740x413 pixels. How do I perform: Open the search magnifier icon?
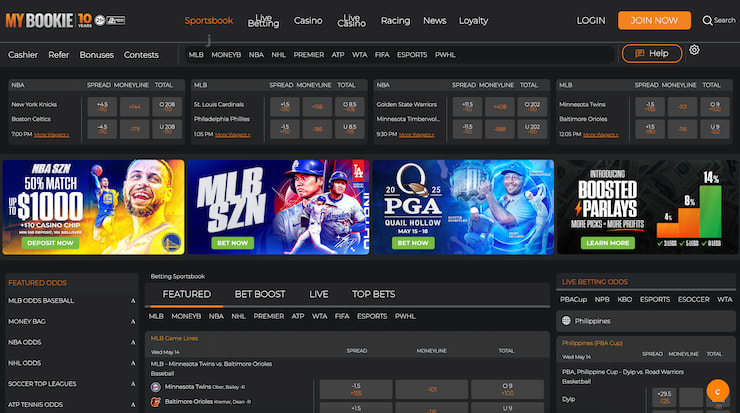pyautogui.click(x=707, y=21)
